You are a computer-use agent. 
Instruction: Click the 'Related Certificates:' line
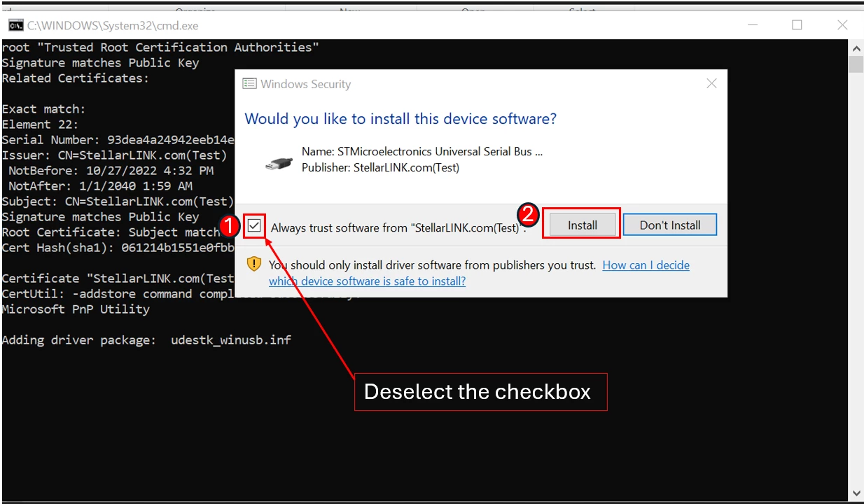76,78
